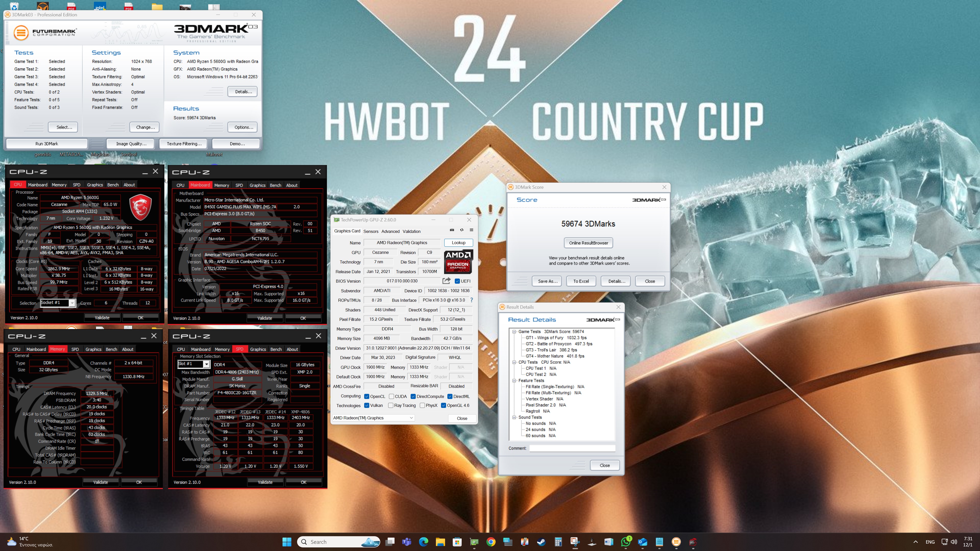980x551 pixels.
Task: Switch to GPU-Z via its green card taskbar icon
Action: [474, 542]
